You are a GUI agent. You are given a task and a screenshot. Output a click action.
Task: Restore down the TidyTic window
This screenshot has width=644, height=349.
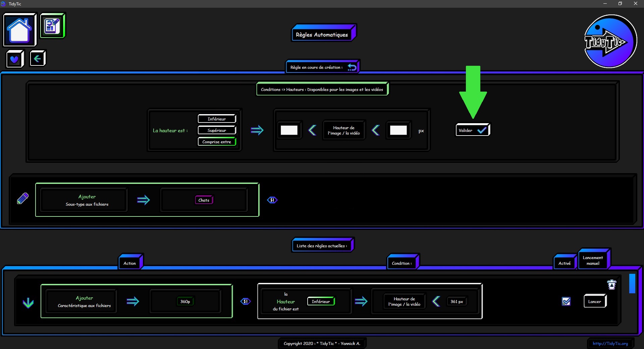[x=620, y=4]
